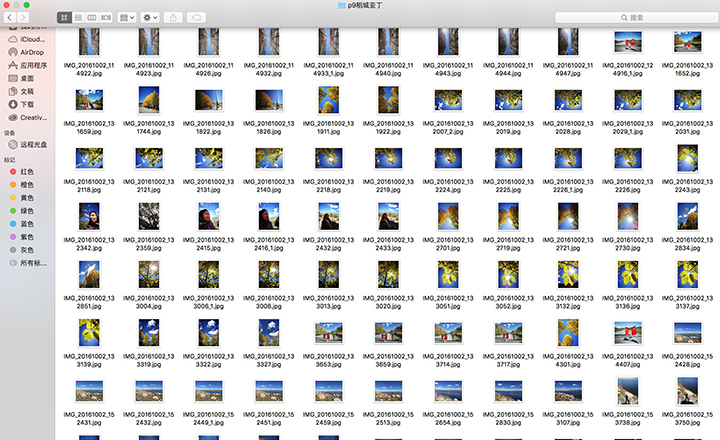Select thumbnail IMG_20161002_132218.jpg

(328, 158)
